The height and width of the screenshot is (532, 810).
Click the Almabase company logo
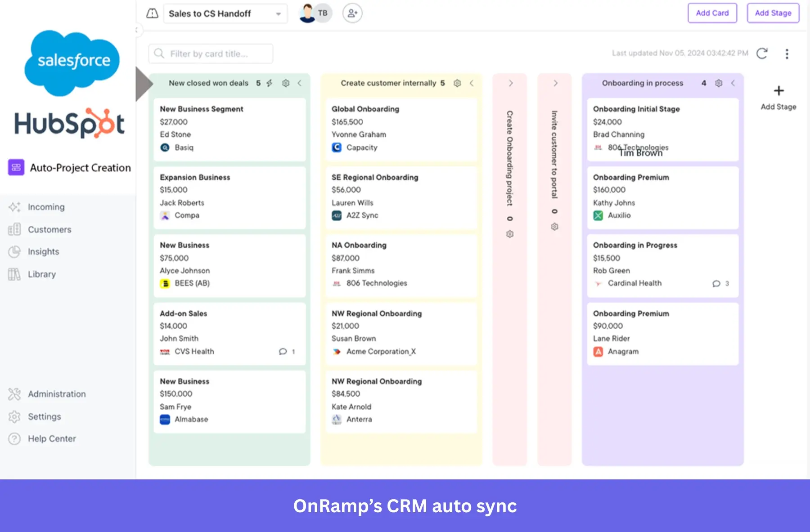(165, 420)
